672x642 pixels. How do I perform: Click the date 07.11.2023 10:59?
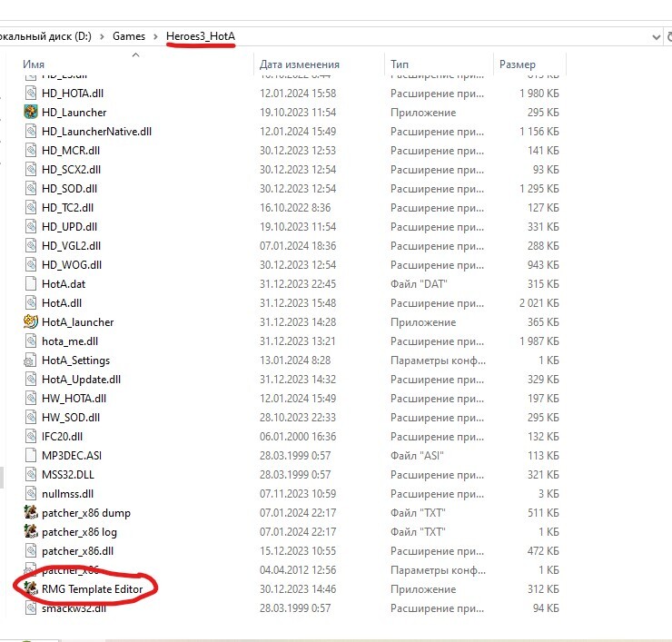click(x=298, y=494)
